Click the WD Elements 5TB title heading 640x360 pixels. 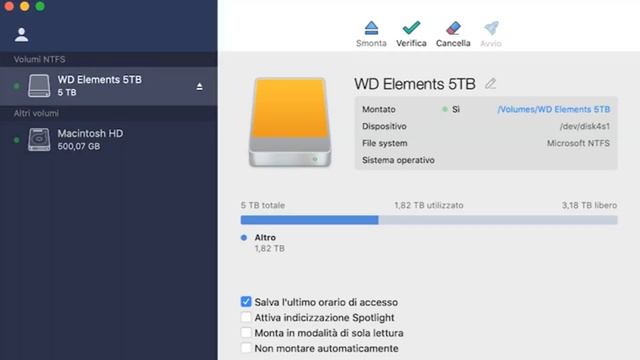click(415, 84)
